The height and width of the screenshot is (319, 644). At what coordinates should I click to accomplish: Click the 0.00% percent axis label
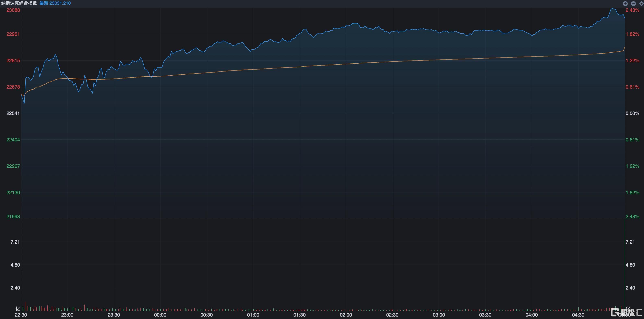[x=632, y=113]
